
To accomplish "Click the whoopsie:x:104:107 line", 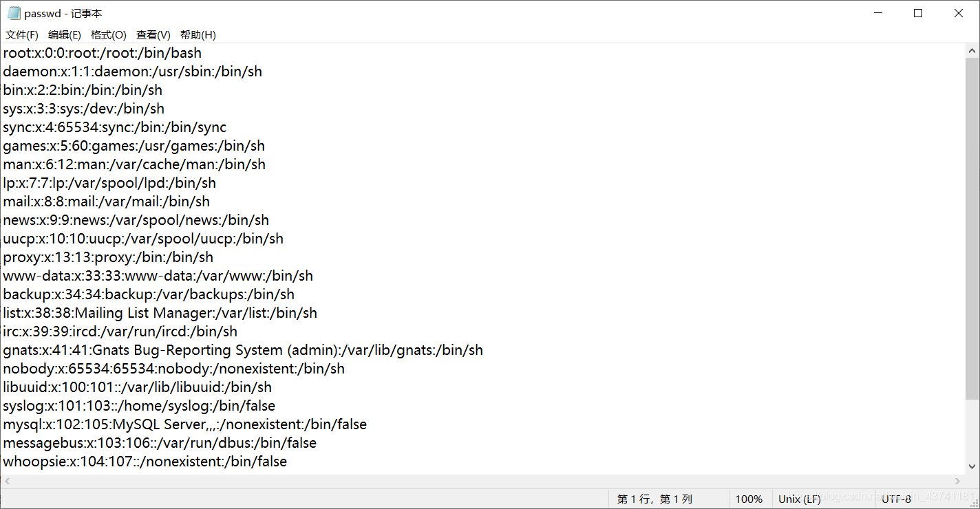I will (145, 462).
